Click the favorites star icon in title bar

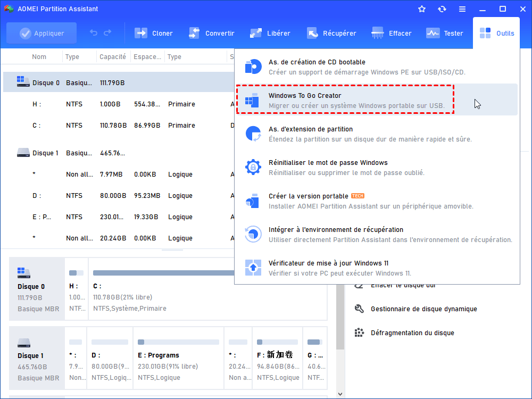tap(422, 9)
